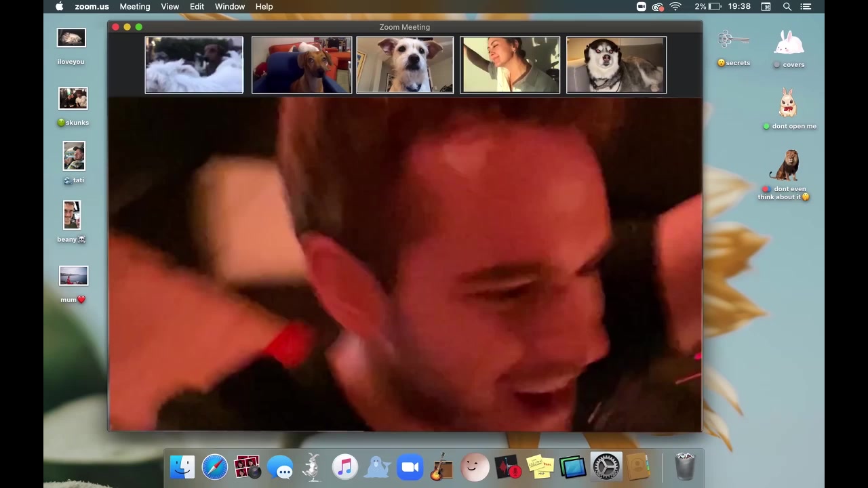Screen dimensions: 868x488
Task: Open the Trash in the dock
Action: [x=685, y=467]
